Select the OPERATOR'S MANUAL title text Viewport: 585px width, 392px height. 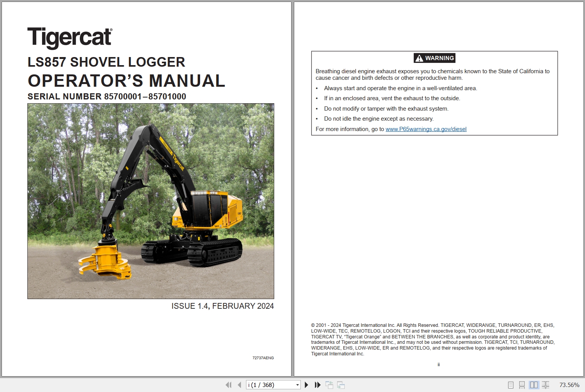pos(126,81)
